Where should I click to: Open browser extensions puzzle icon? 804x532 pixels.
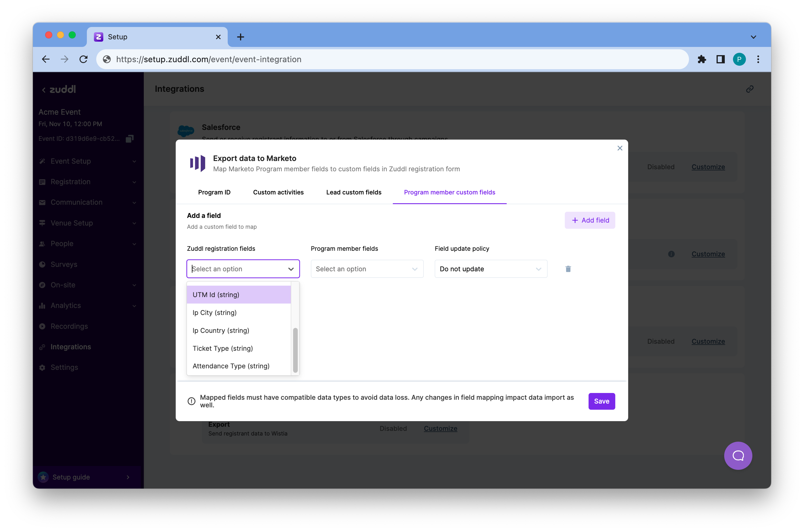tap(702, 59)
